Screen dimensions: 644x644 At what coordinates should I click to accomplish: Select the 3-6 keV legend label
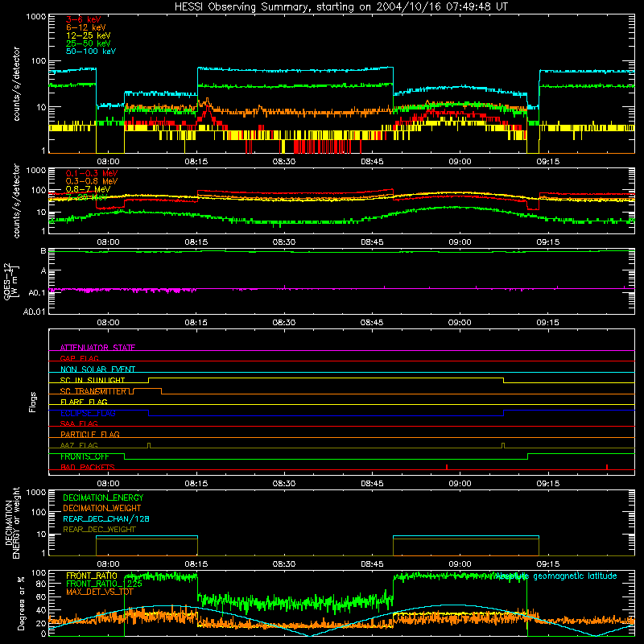pyautogui.click(x=84, y=19)
